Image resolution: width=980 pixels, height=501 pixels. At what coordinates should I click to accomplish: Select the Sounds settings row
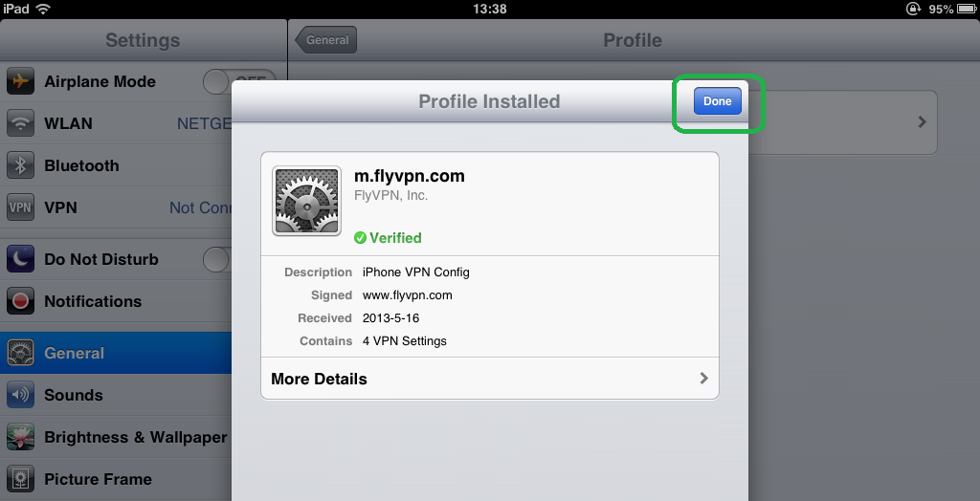116,395
